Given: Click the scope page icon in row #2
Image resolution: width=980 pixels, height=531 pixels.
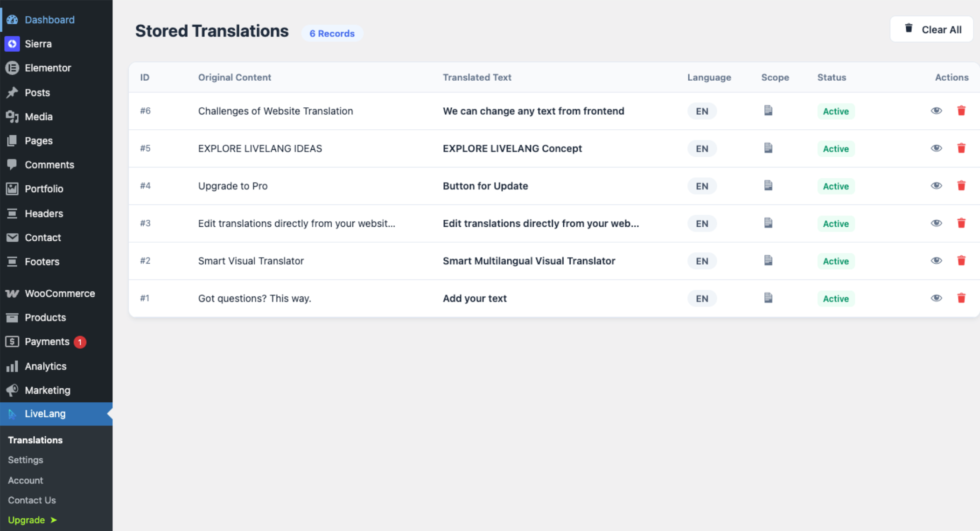Looking at the screenshot, I should coord(768,260).
